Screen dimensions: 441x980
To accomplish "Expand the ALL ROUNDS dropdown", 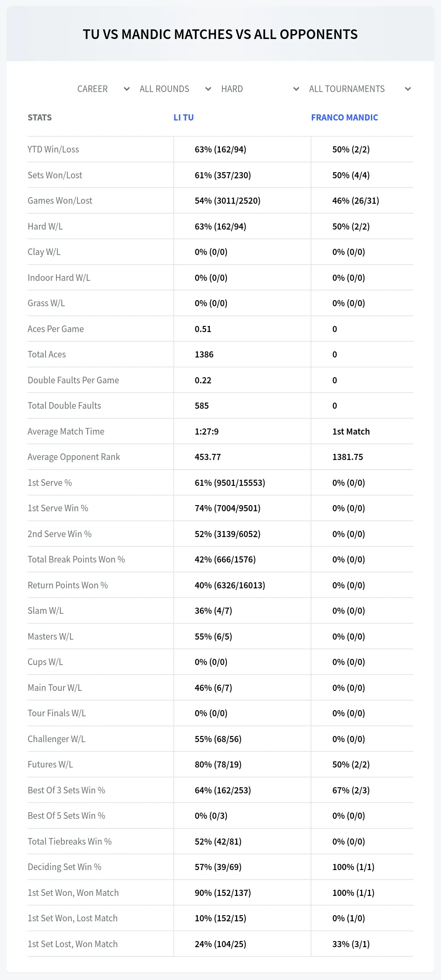I will click(175, 89).
